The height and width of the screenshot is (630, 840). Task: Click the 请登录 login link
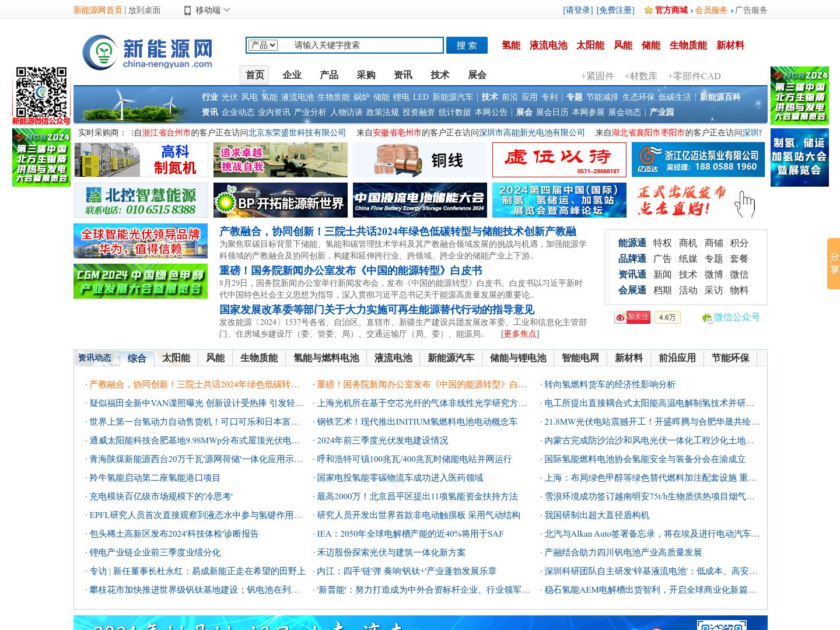(577, 10)
